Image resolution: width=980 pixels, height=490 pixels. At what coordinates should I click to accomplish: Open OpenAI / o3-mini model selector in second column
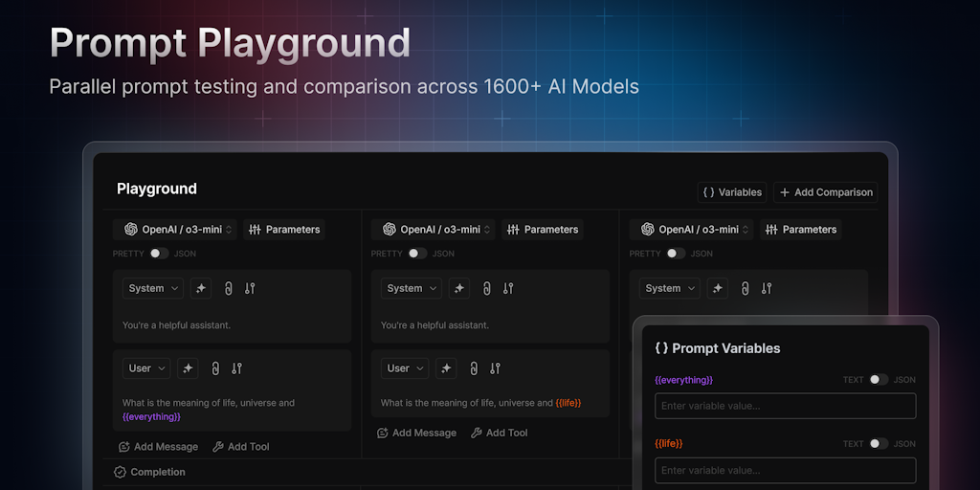pyautogui.click(x=434, y=230)
